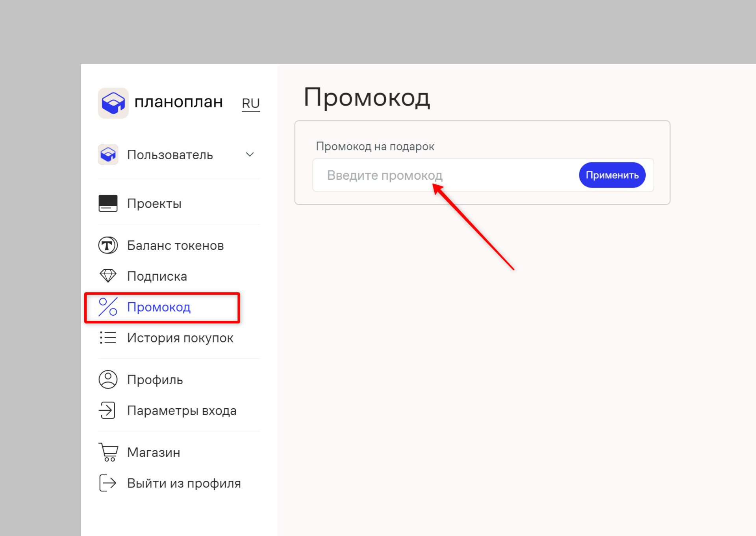756x536 pixels.
Task: Click the планоплан logo icon
Action: point(113,102)
